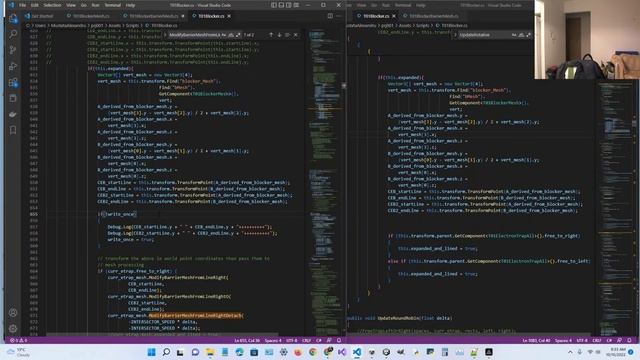Click the Windows Start button
Screen dimensions: 640x360
pos(151,352)
